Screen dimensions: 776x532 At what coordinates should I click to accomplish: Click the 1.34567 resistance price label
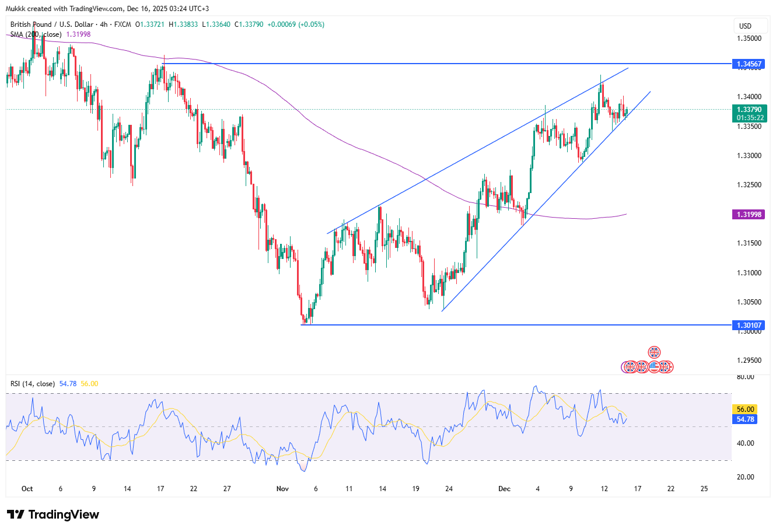coord(747,64)
